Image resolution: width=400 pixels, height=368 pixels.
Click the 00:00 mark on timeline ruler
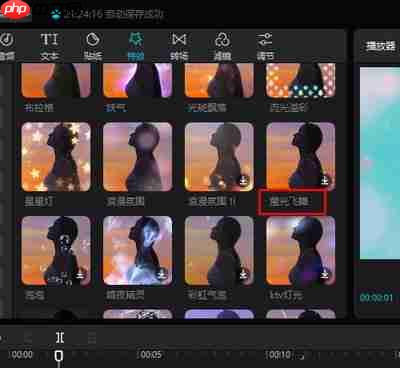point(22,354)
